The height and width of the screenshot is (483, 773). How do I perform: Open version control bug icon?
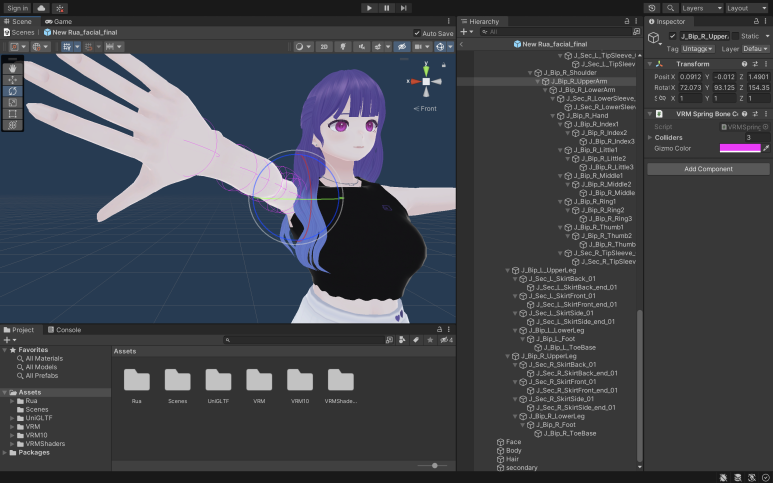pyautogui.click(x=60, y=8)
